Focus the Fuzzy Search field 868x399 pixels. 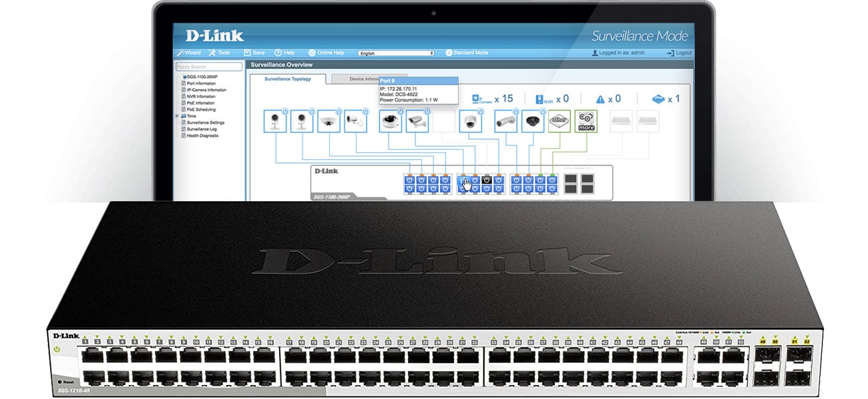pos(209,67)
